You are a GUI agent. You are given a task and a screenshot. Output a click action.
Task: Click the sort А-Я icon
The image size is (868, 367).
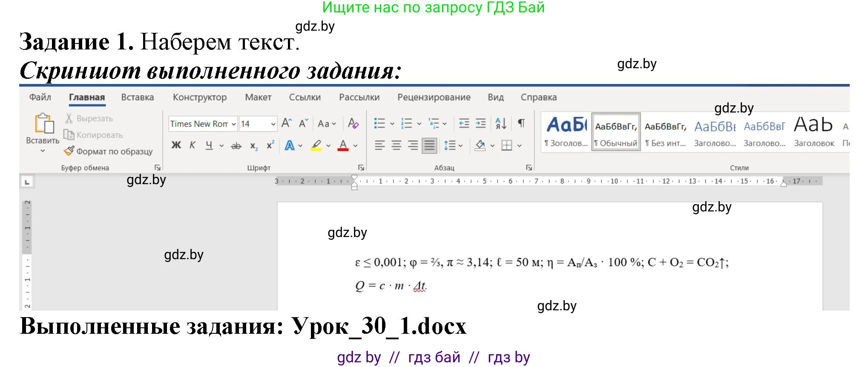click(x=501, y=124)
